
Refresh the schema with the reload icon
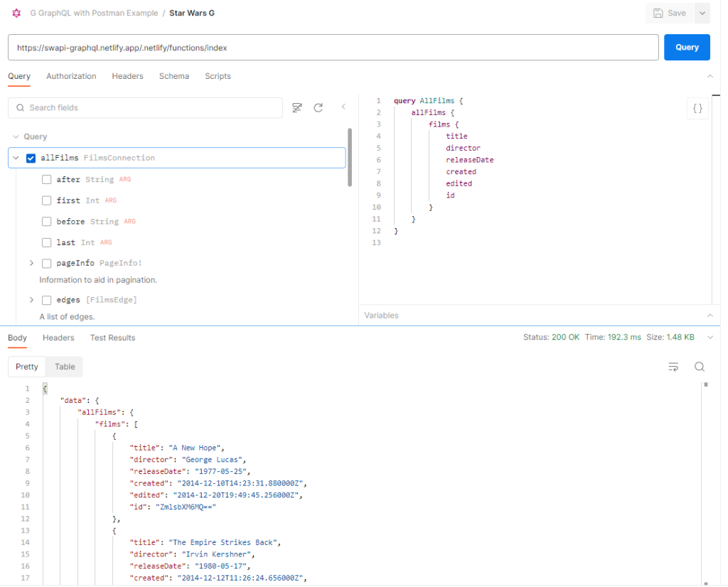pyautogui.click(x=318, y=108)
